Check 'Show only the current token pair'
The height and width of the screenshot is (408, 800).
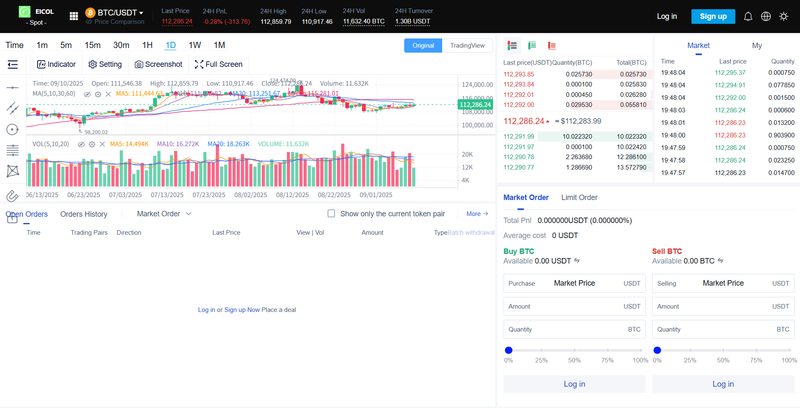[x=331, y=213]
